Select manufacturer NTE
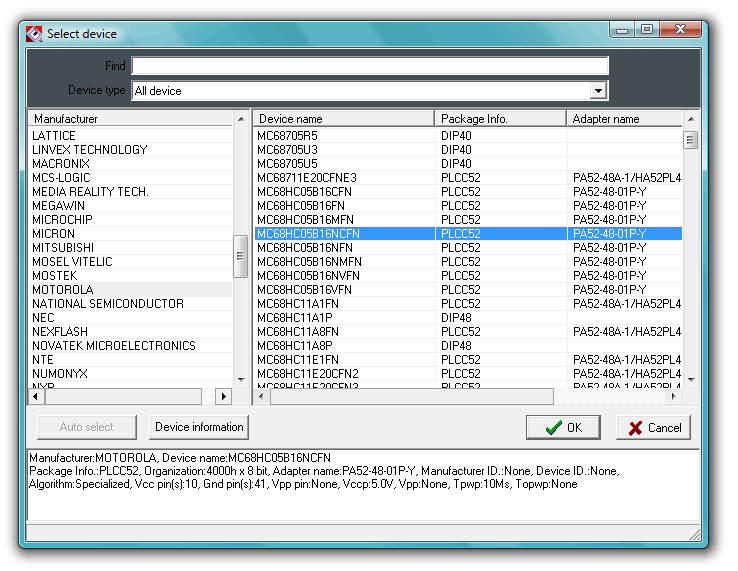This screenshot has width=738, height=571. (x=130, y=360)
